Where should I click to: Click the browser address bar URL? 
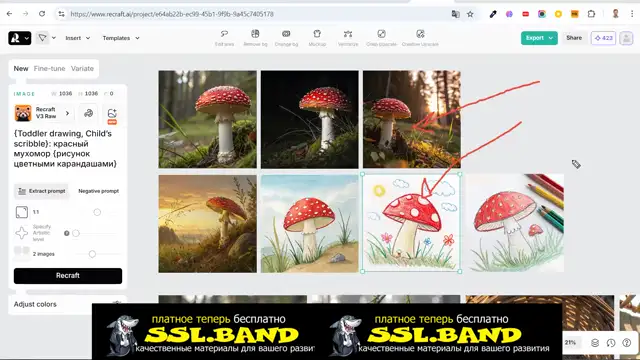[x=172, y=14]
